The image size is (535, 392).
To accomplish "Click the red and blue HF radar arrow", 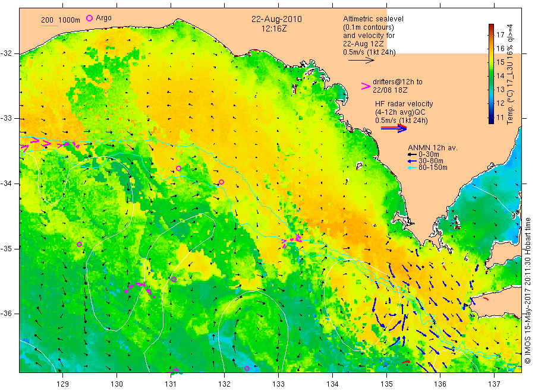I will coord(394,128).
